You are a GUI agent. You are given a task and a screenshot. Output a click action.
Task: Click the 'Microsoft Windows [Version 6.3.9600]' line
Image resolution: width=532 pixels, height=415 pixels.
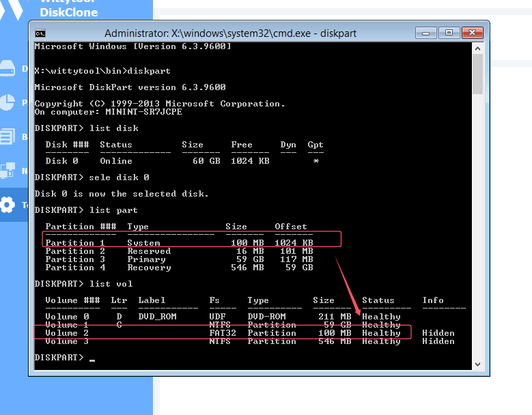(x=132, y=46)
